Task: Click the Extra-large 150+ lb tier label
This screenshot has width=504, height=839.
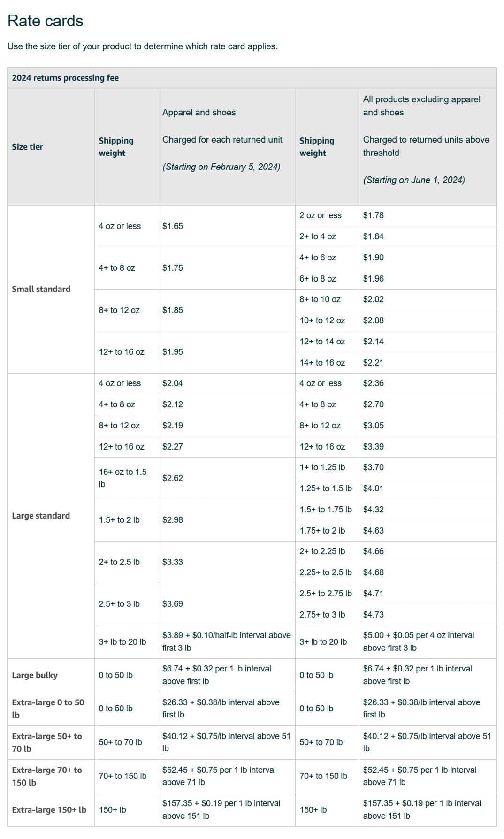Action: pyautogui.click(x=49, y=810)
